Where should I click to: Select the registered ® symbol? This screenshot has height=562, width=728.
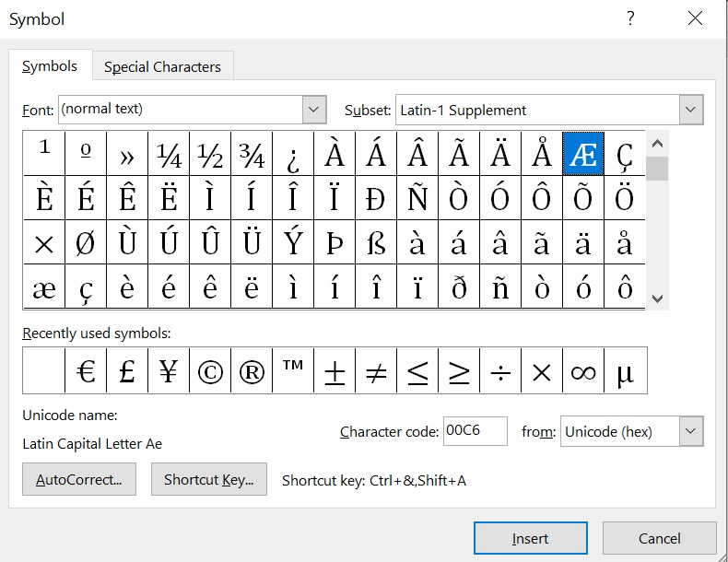coord(252,370)
